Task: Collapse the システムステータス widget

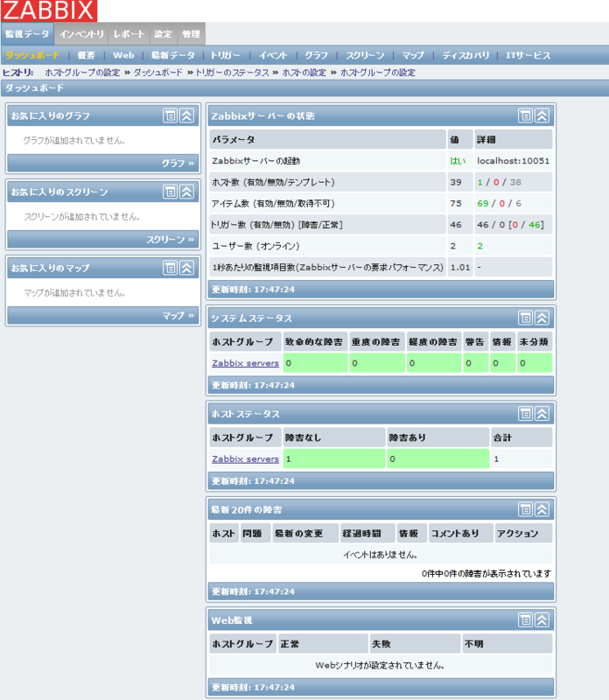Action: tap(542, 318)
